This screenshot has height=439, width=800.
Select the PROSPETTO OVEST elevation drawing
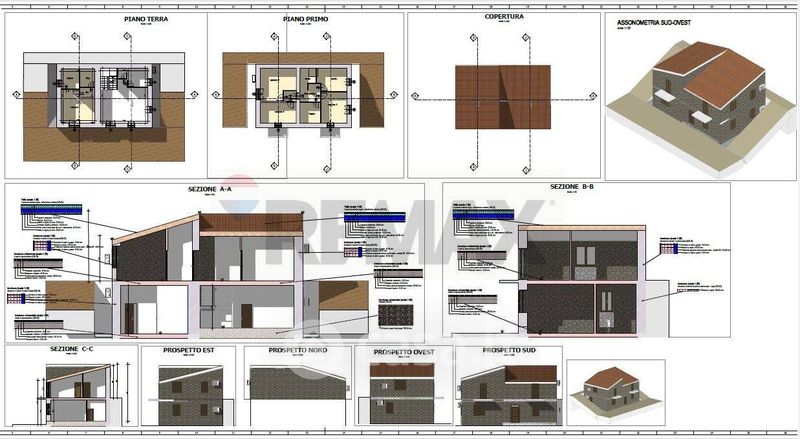point(405,397)
